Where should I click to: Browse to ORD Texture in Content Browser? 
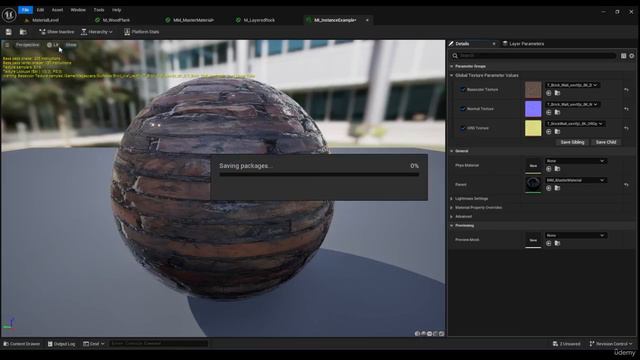click(558, 131)
